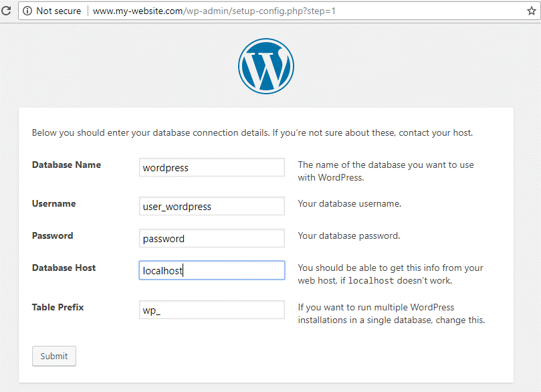
Task: Click the "Not secure" warning label
Action: [x=58, y=11]
